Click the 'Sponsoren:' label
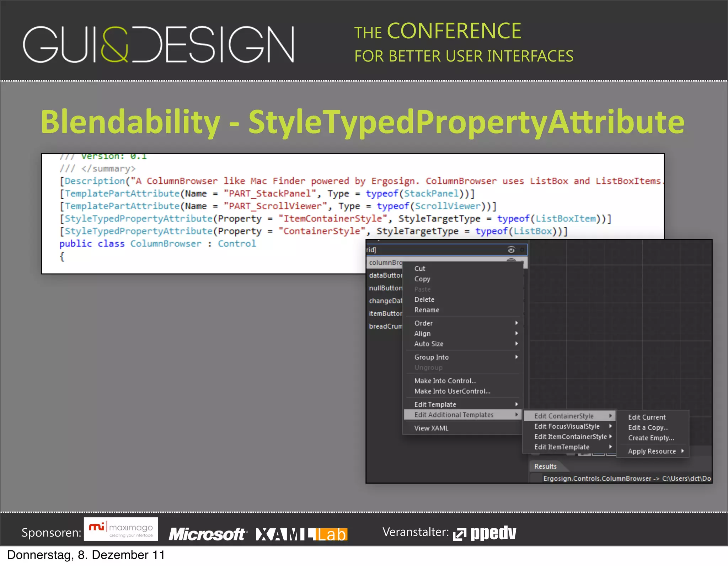The width and height of the screenshot is (728, 566). pos(52,533)
